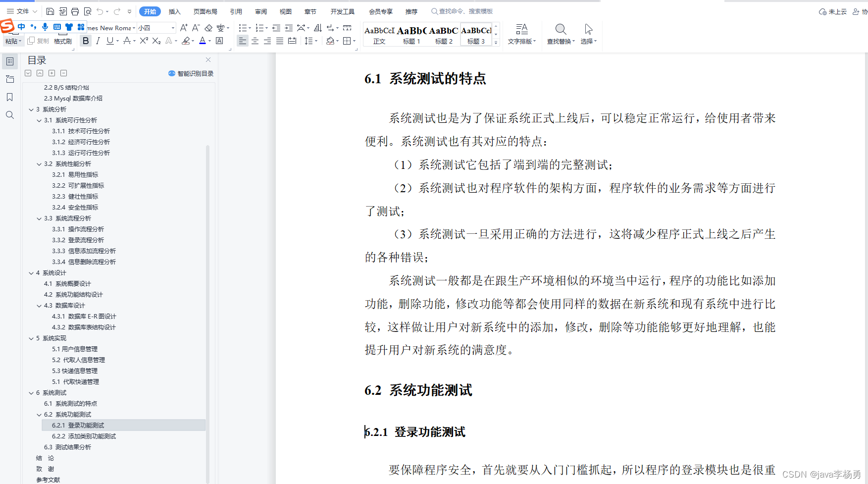Screen dimensions: 868x484
Task: Click 查找替换 (Find and Replace)
Action: pyautogui.click(x=561, y=34)
